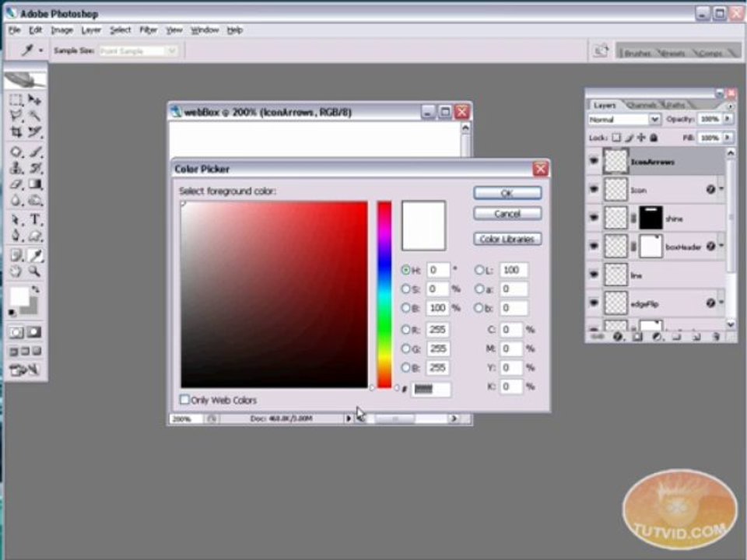Select the Eraser tool

pos(16,184)
